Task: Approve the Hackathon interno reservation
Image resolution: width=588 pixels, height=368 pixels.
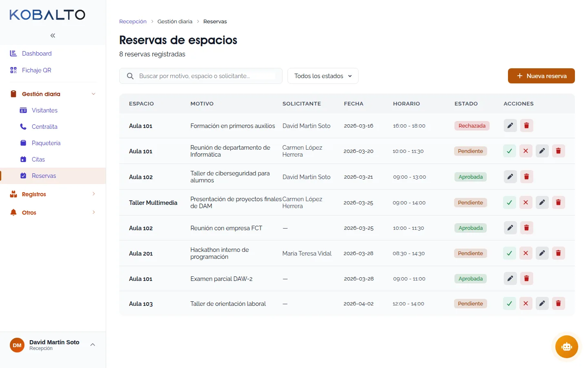Action: [x=509, y=253]
